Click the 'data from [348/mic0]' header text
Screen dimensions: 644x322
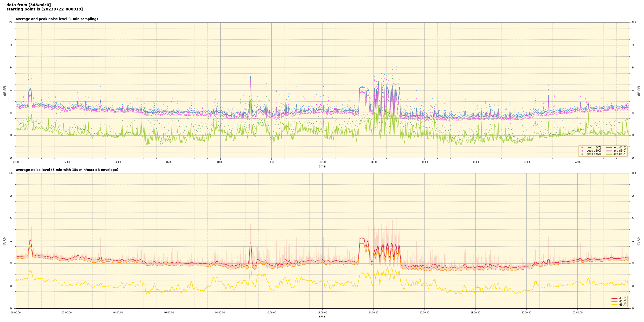click(x=28, y=5)
